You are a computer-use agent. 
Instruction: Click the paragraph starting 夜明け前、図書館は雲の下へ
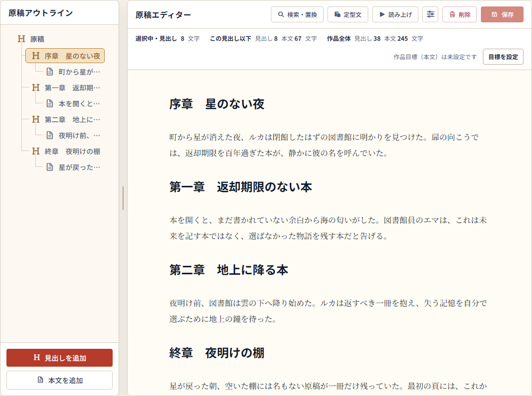pyautogui.click(x=328, y=311)
